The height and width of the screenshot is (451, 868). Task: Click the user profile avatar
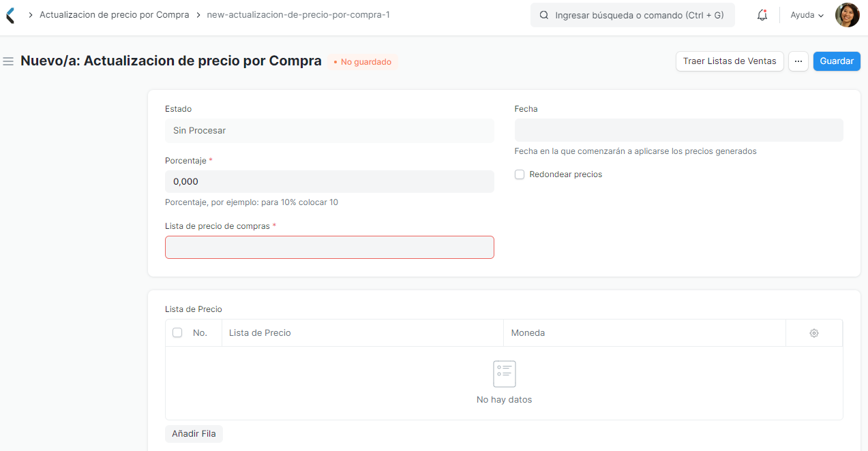[x=847, y=14]
